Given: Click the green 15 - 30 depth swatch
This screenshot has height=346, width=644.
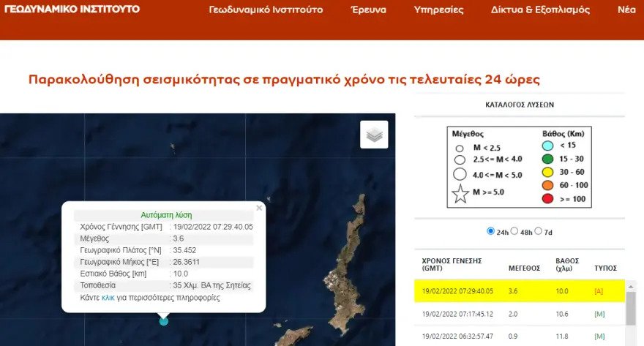Looking at the screenshot, I should (547, 159).
